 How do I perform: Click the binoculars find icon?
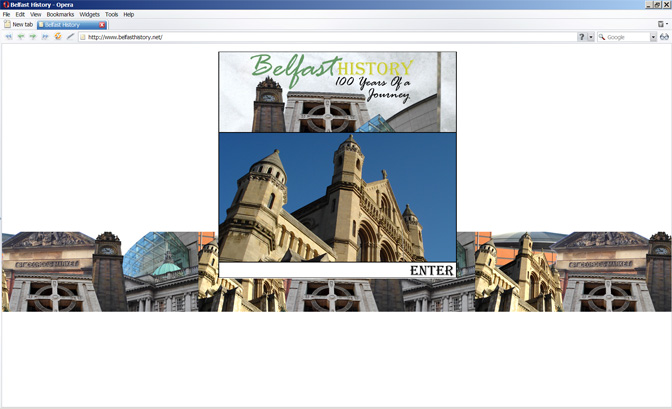click(664, 37)
